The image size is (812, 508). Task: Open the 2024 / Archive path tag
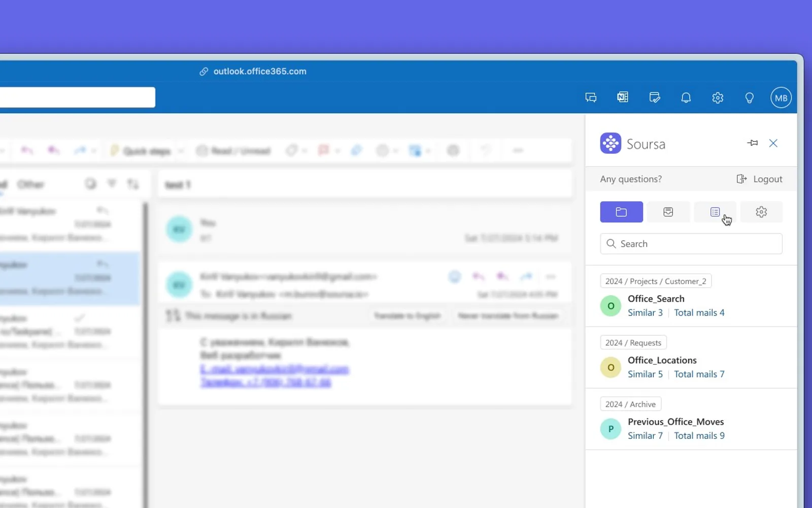point(630,404)
